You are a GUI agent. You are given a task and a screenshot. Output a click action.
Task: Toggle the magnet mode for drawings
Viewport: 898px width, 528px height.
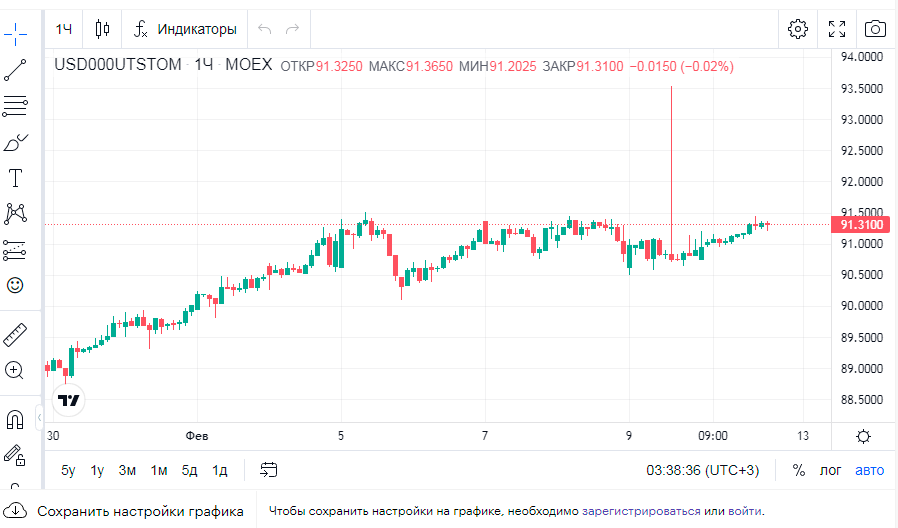point(15,419)
